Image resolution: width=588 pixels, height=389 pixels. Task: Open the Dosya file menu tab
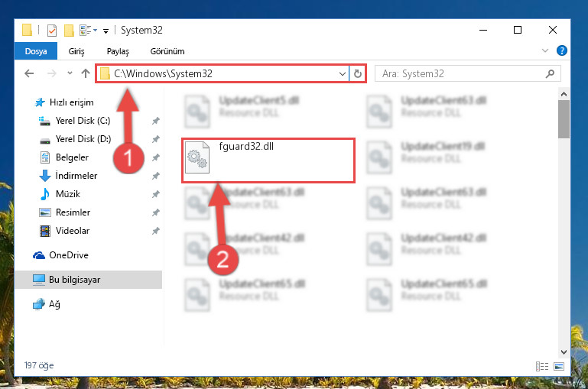pyautogui.click(x=36, y=51)
